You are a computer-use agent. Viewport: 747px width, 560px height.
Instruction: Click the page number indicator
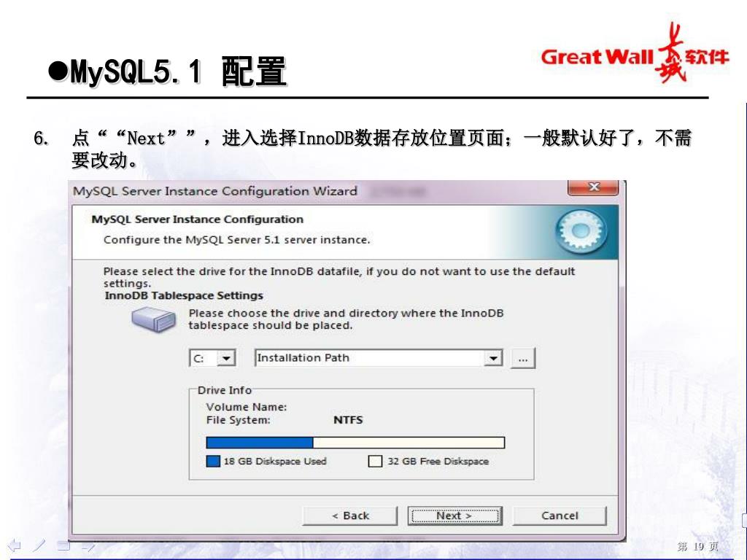tap(697, 546)
